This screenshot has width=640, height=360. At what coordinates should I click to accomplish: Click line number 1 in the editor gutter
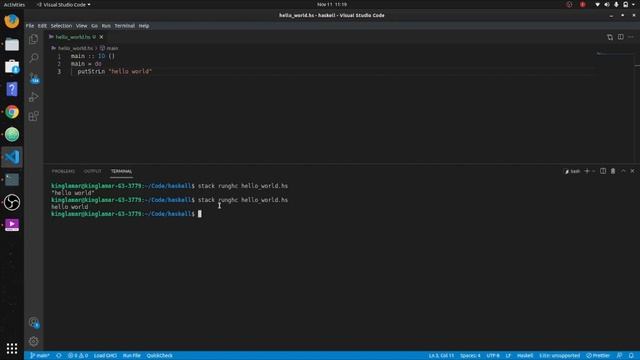59,56
